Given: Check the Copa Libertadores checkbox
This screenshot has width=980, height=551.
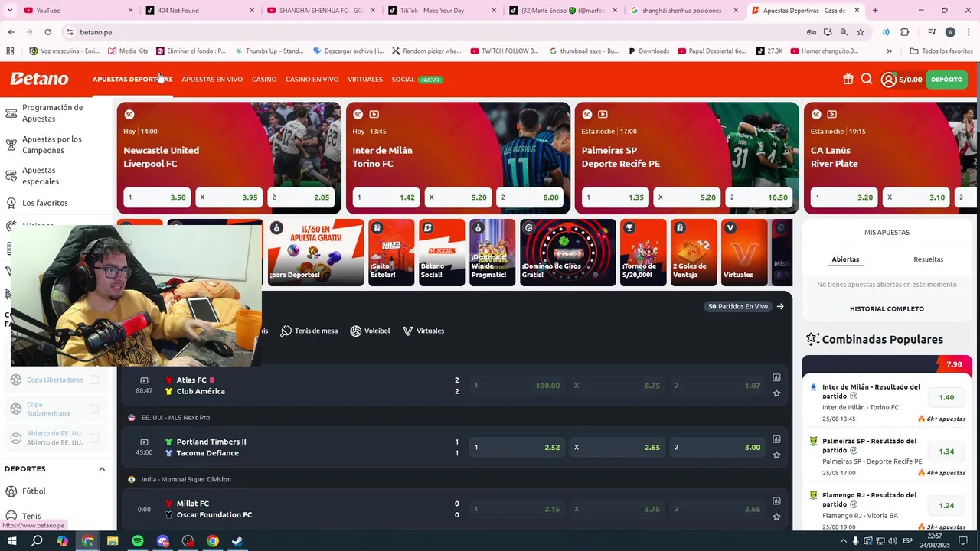Looking at the screenshot, I should 94,380.
